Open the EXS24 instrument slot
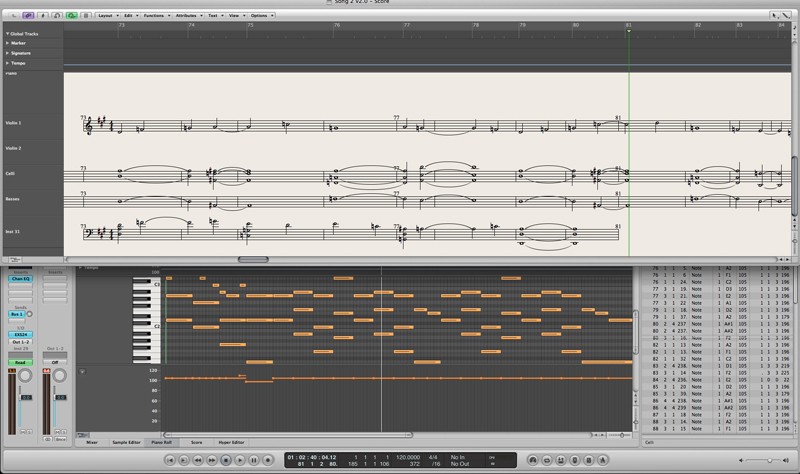This screenshot has width=800, height=474. [20, 334]
